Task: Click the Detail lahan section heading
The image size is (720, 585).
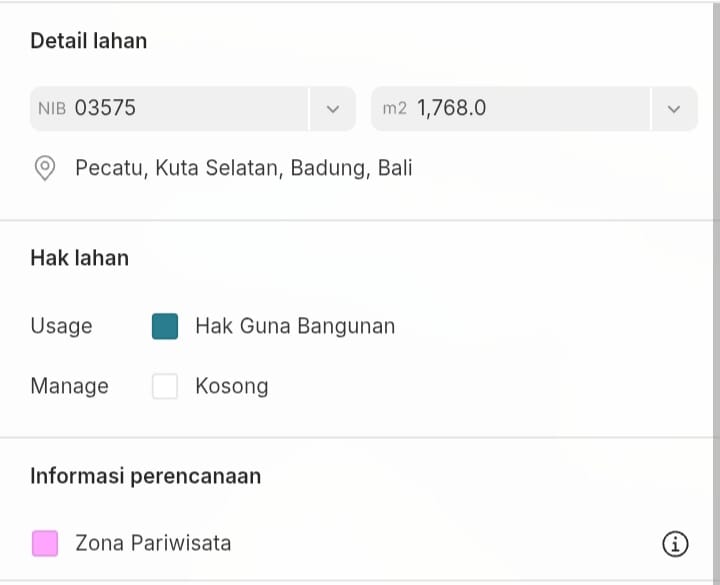Action: 88,41
